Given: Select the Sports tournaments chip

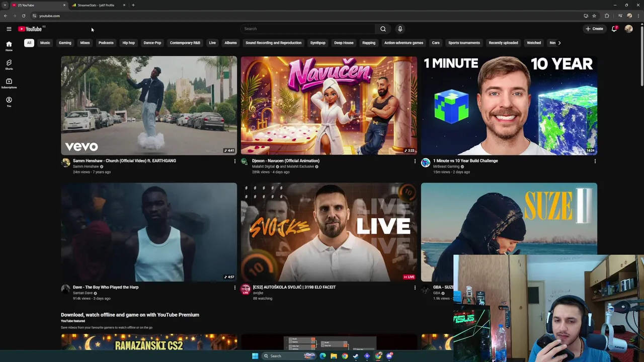Looking at the screenshot, I should (464, 43).
